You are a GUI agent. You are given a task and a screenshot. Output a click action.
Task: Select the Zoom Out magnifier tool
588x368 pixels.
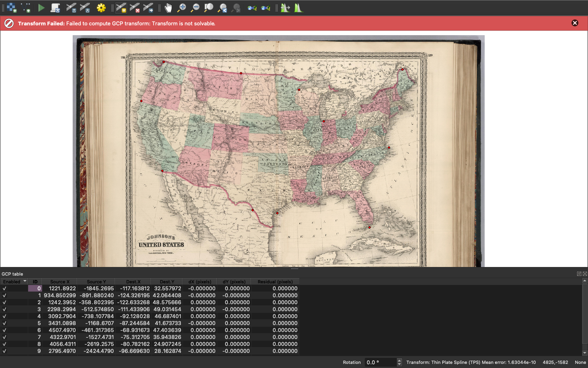coord(195,8)
